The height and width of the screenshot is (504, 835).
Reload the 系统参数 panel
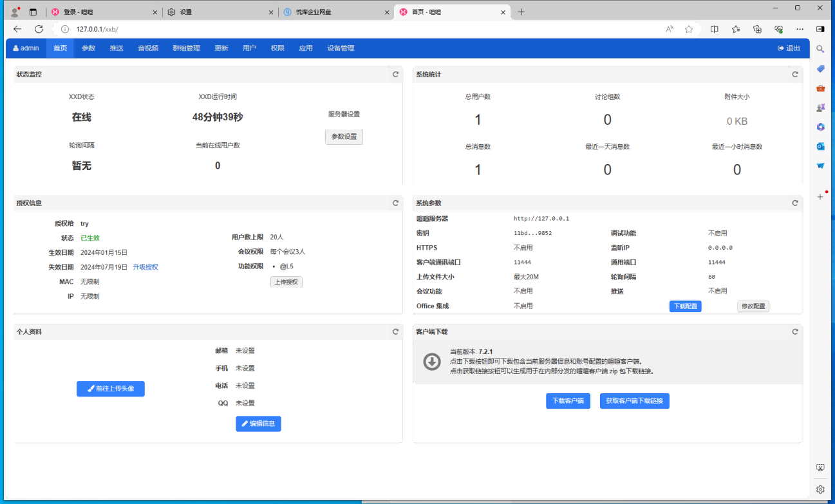[x=795, y=203]
